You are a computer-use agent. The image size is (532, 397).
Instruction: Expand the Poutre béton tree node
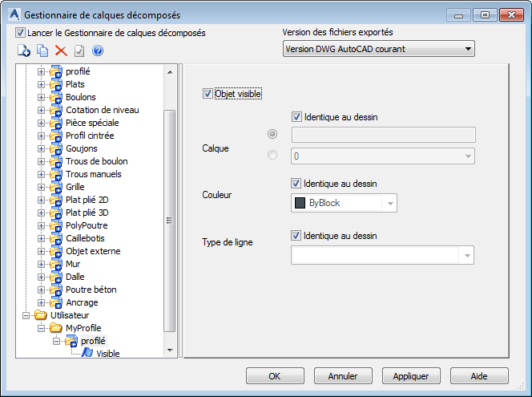(41, 290)
